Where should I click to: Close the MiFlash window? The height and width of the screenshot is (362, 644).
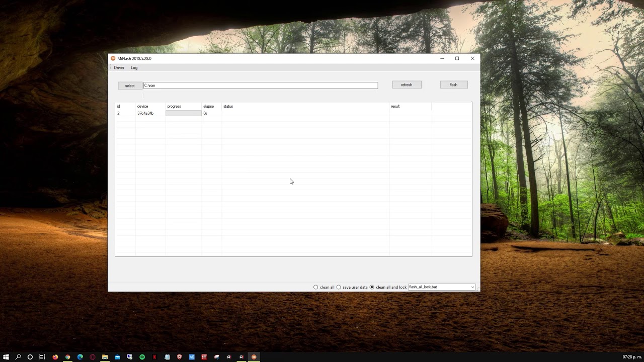coord(472,58)
